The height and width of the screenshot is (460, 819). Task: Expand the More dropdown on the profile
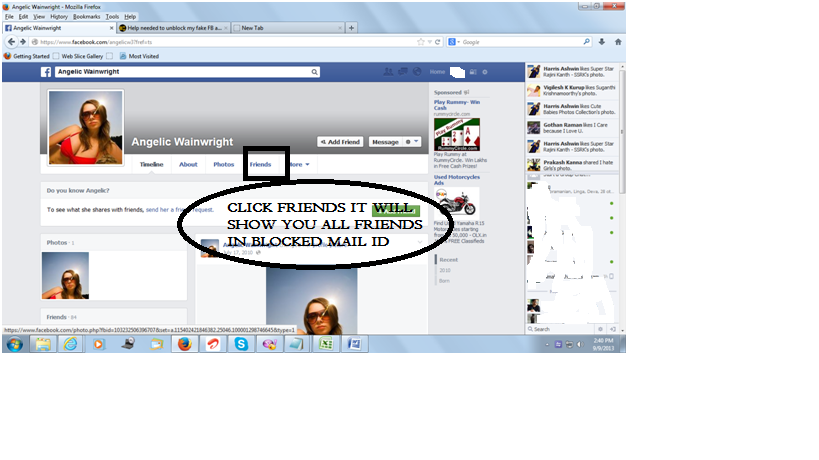299,164
